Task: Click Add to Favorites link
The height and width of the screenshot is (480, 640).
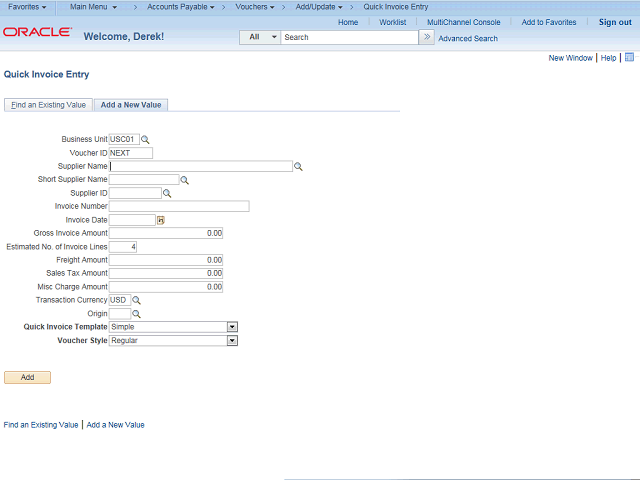Action: pos(549,22)
